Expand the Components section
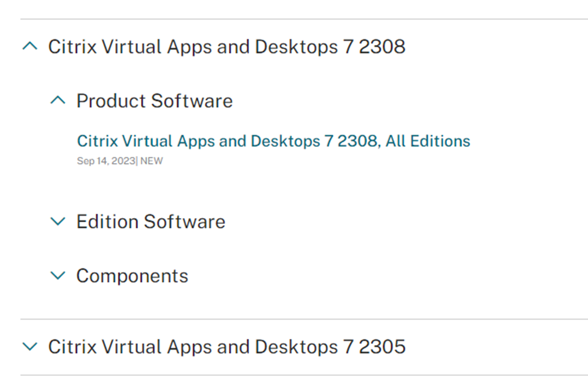Screen dimensions: 588x380 click(119, 276)
